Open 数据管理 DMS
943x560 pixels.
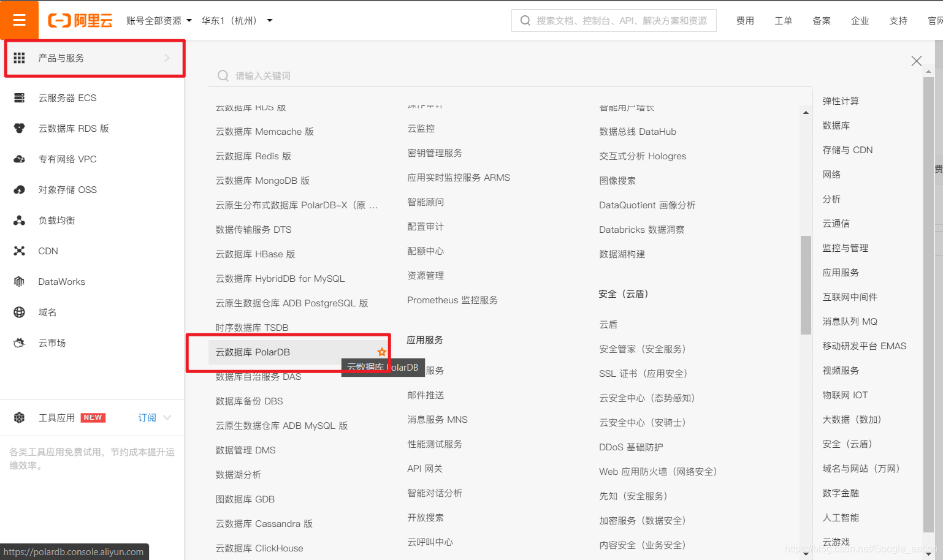point(245,450)
